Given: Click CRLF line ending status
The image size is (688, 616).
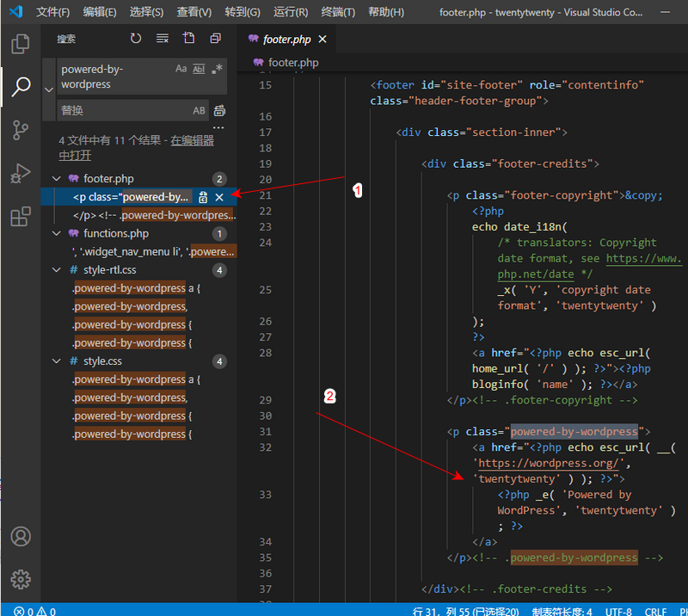Looking at the screenshot, I should tap(655, 611).
